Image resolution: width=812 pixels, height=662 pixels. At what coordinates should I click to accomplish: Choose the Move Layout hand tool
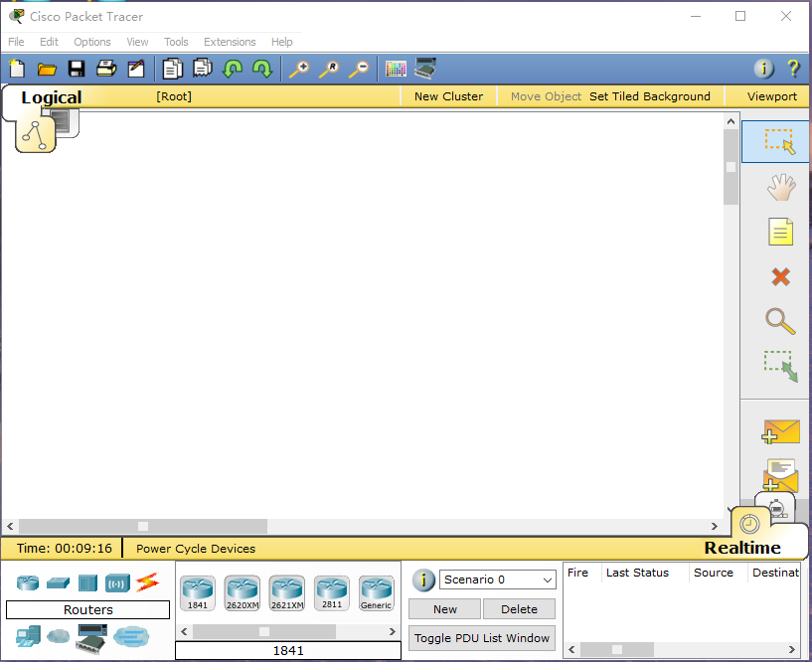coord(781,187)
